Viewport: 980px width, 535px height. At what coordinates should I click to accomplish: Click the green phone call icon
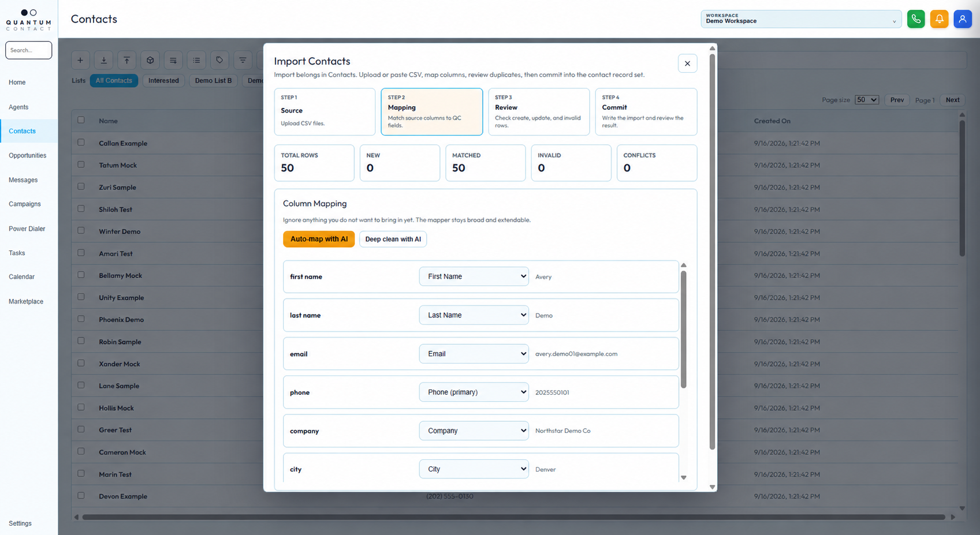916,19
